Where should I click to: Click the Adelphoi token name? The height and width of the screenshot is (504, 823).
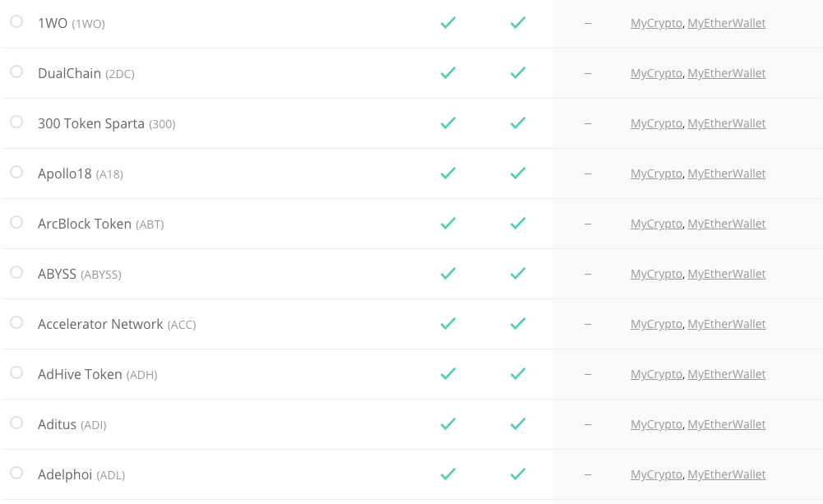(x=65, y=474)
